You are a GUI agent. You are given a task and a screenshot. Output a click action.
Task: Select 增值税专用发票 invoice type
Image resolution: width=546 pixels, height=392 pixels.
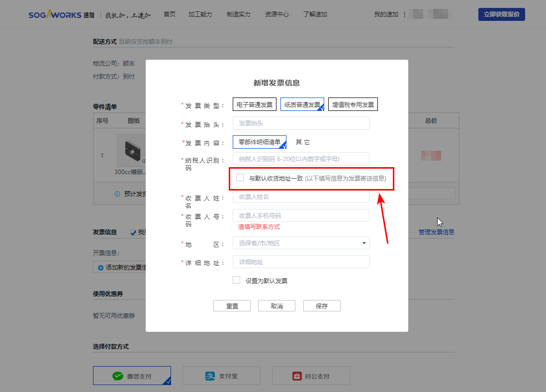point(353,104)
